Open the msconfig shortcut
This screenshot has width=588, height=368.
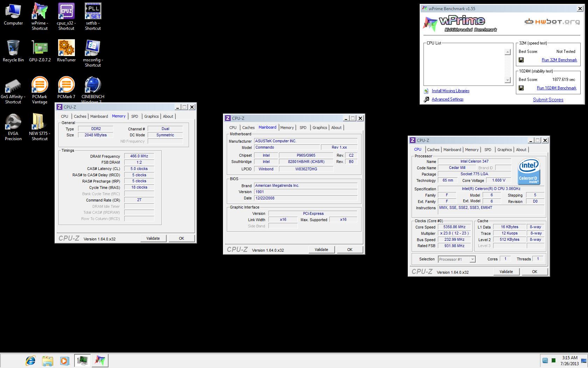[93, 53]
